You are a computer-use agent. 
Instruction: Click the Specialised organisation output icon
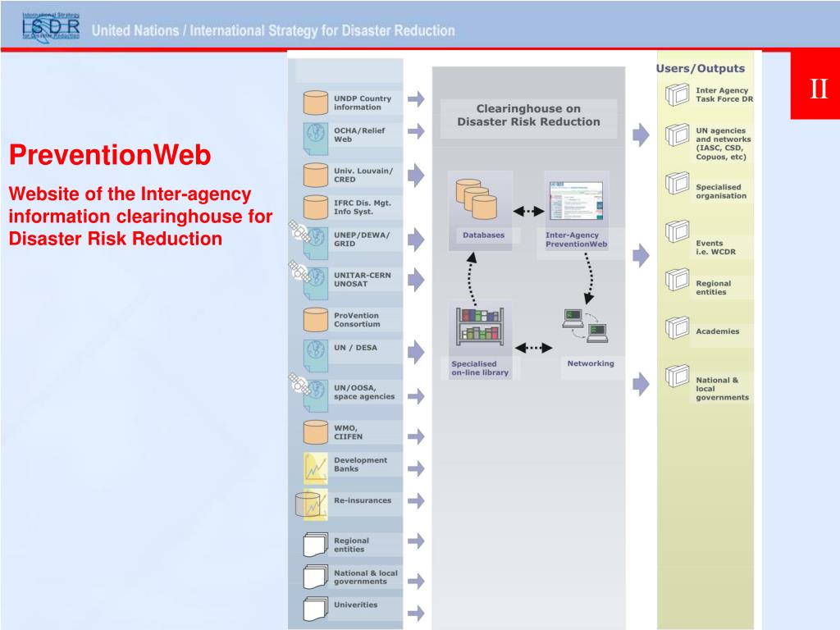click(x=677, y=183)
